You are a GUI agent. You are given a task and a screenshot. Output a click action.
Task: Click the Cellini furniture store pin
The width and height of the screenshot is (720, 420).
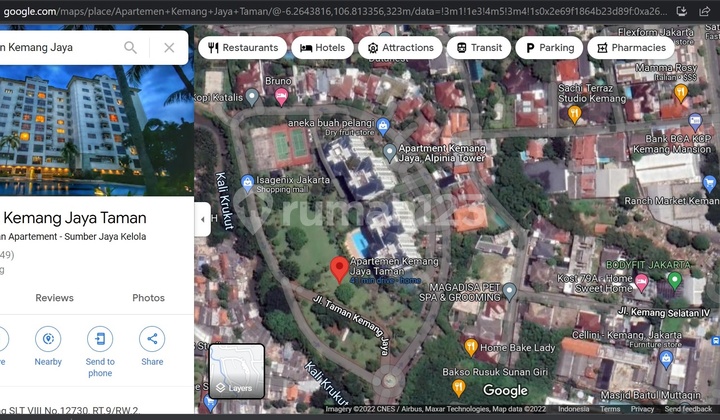coord(666,358)
